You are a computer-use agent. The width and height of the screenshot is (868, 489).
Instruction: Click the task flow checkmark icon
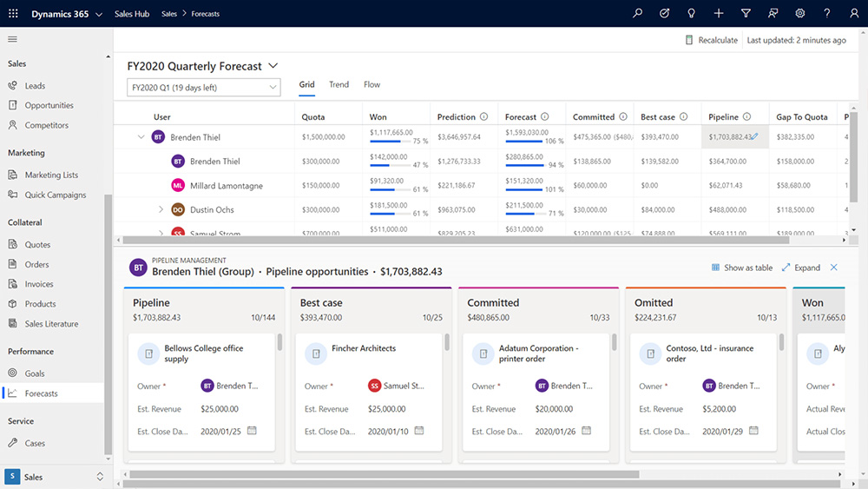pyautogui.click(x=664, y=13)
